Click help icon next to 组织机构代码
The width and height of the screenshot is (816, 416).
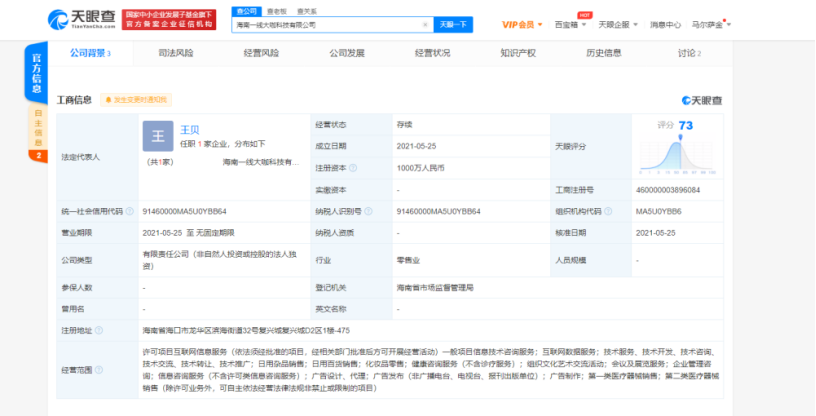tap(608, 211)
